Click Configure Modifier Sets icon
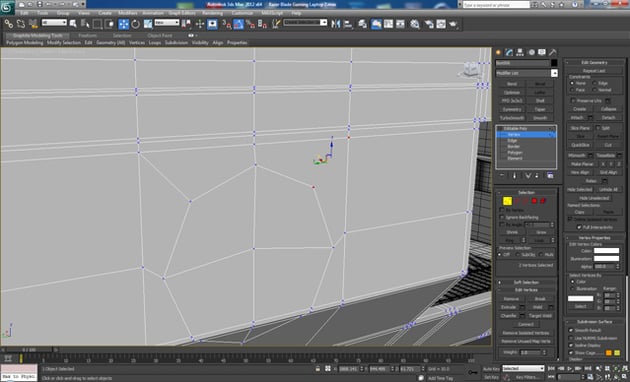This screenshot has height=382, width=630. [550, 176]
